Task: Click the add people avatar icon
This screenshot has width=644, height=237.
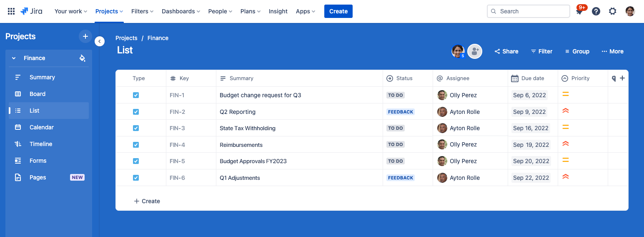Action: (x=474, y=51)
